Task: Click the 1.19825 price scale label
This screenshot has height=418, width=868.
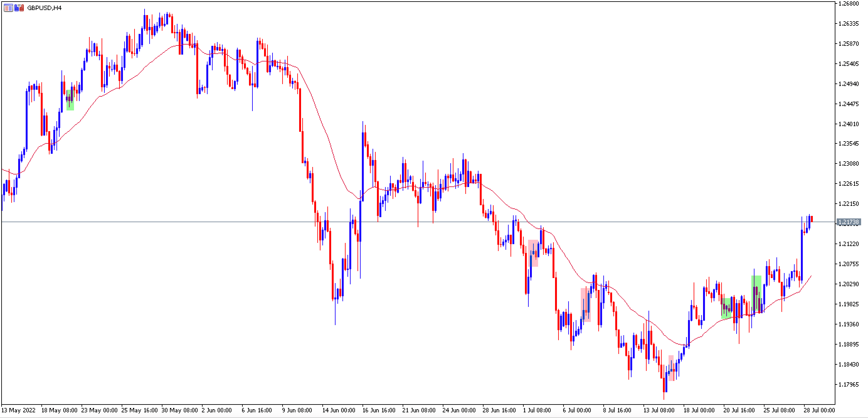Action: tap(849, 304)
